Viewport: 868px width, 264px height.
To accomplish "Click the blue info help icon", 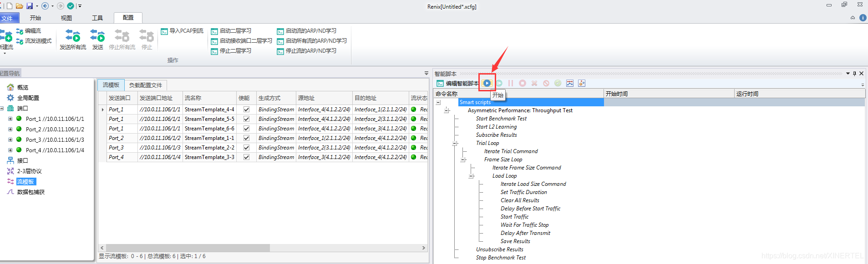I will 863,18.
